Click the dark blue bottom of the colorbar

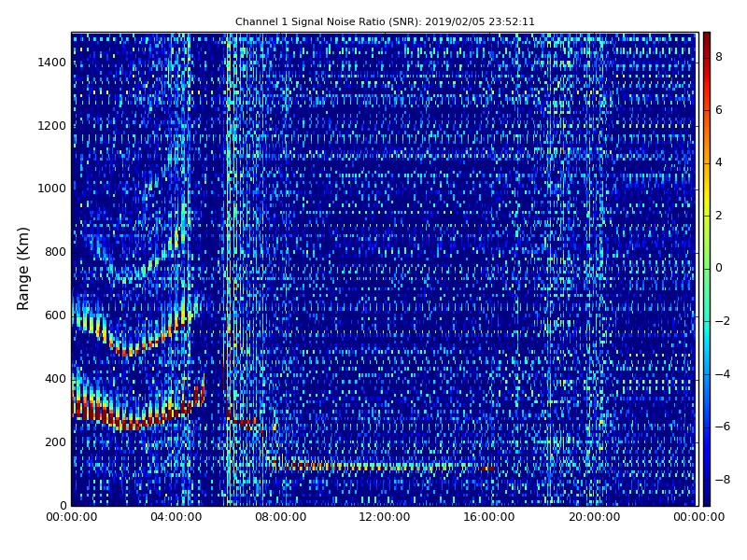click(x=707, y=499)
